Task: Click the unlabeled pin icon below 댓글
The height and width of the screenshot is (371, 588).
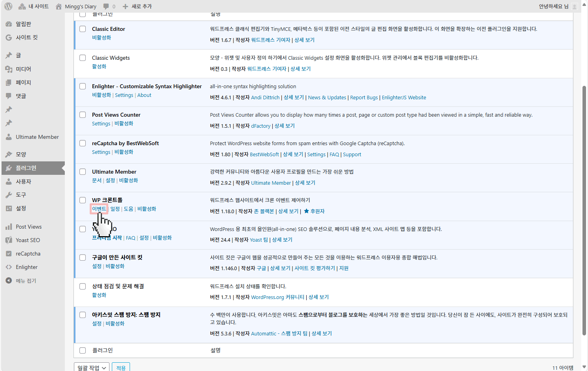Action: tap(9, 110)
